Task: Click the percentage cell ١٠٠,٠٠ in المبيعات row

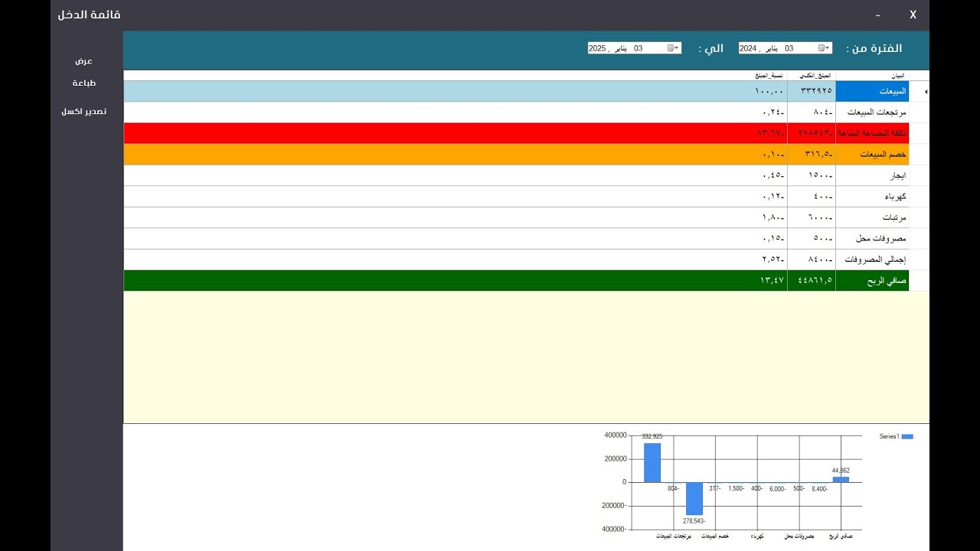Action: click(x=456, y=92)
